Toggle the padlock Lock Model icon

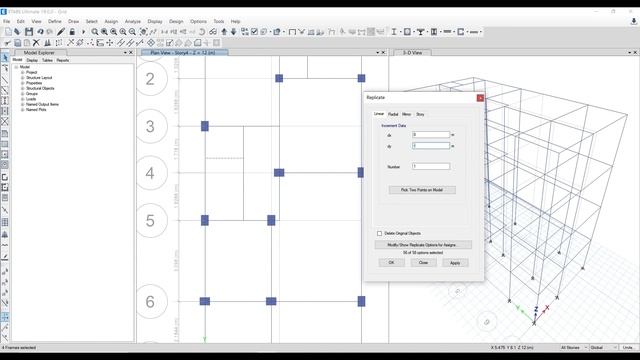[x=72, y=32]
